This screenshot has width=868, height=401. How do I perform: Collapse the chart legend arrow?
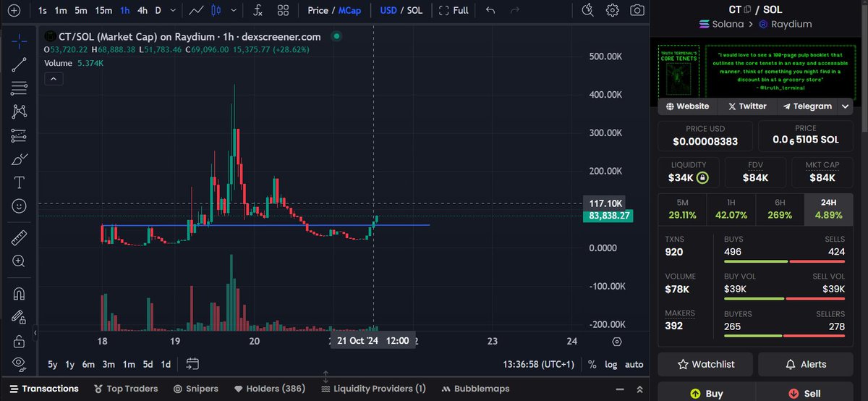tap(54, 80)
